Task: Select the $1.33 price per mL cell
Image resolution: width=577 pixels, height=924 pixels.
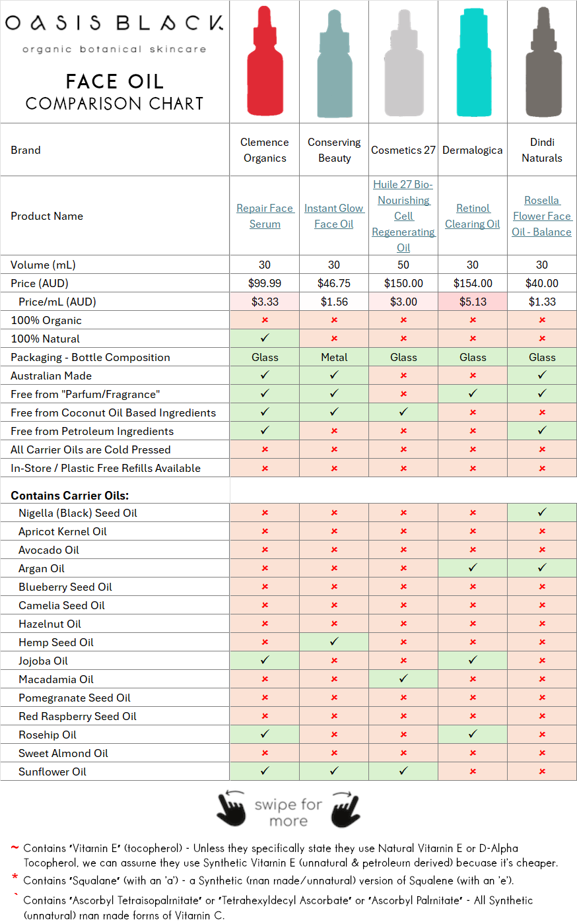Action: coord(542,302)
